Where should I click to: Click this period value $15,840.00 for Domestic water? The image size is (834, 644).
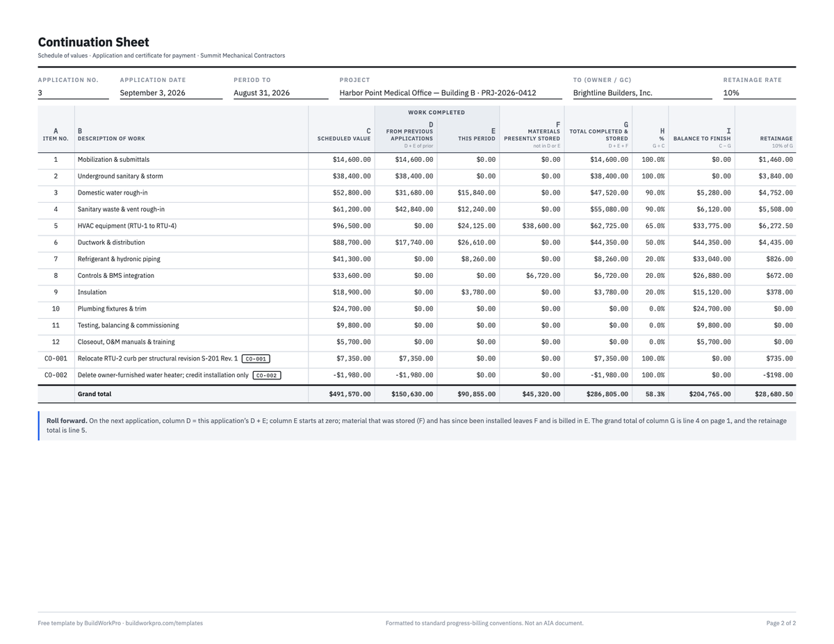tap(477, 193)
